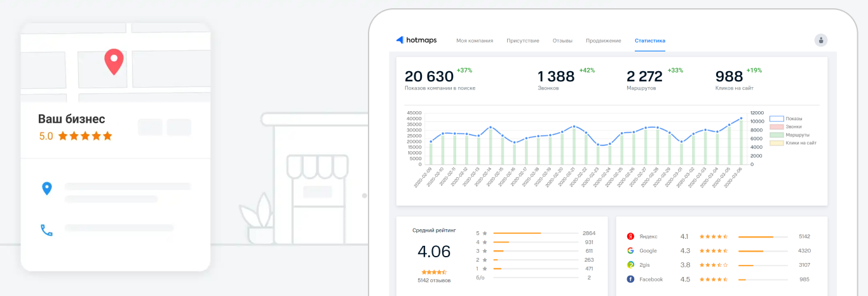Go to the Продвижение tab
The height and width of the screenshot is (296, 868).
(x=604, y=41)
